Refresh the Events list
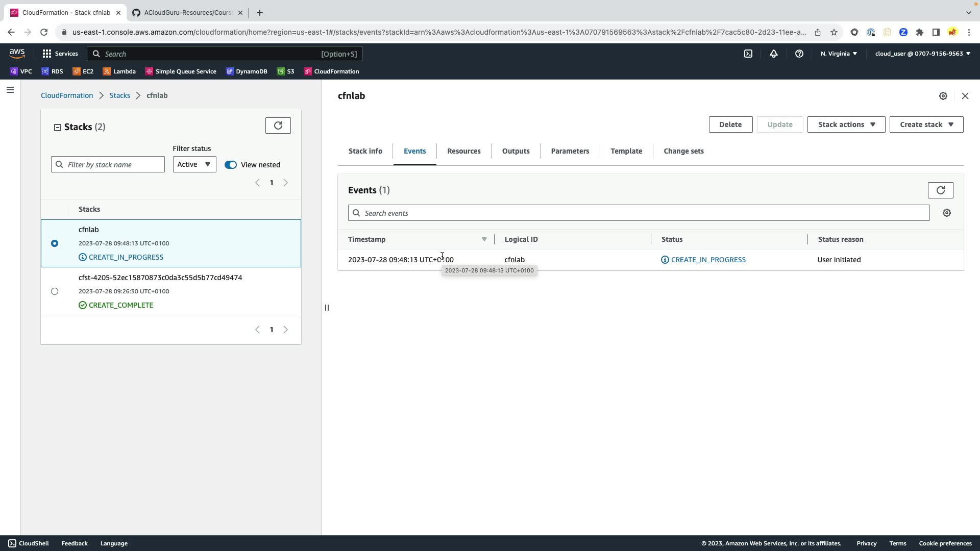Viewport: 980px width, 551px height. (x=940, y=190)
